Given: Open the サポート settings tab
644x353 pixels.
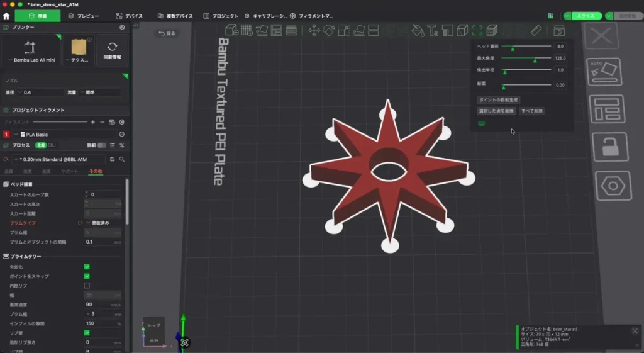Looking at the screenshot, I should point(69,171).
